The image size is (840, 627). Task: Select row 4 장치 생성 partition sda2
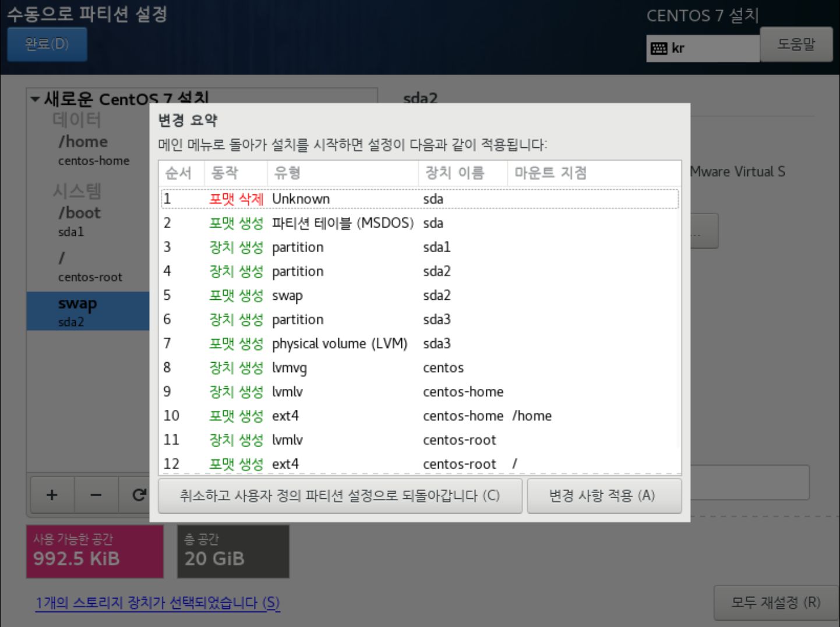[420, 271]
